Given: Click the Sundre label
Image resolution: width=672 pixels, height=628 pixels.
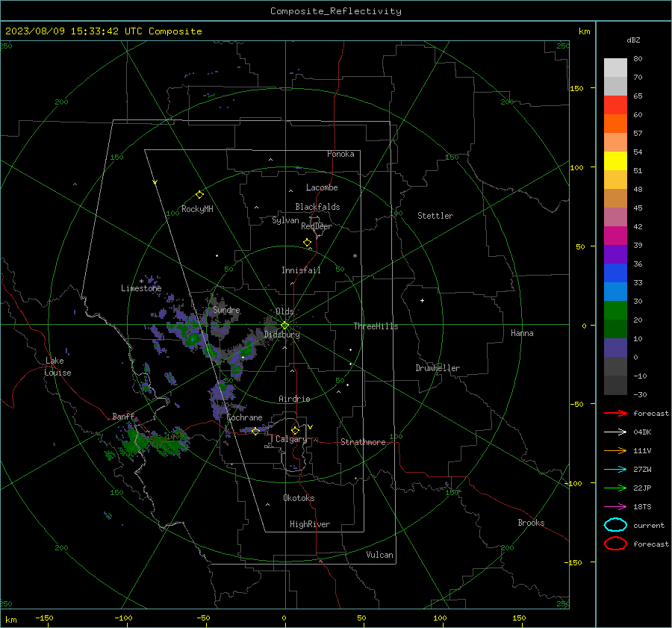Looking at the screenshot, I should click(226, 310).
